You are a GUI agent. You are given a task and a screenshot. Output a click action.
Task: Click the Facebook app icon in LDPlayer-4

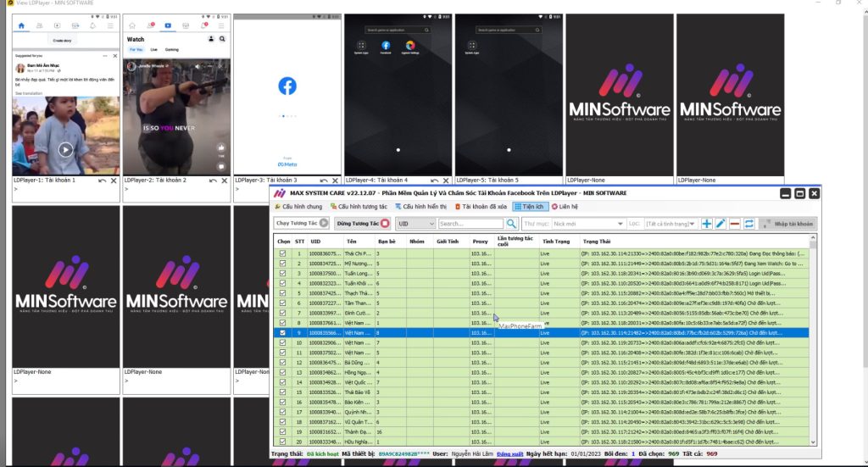(x=386, y=46)
